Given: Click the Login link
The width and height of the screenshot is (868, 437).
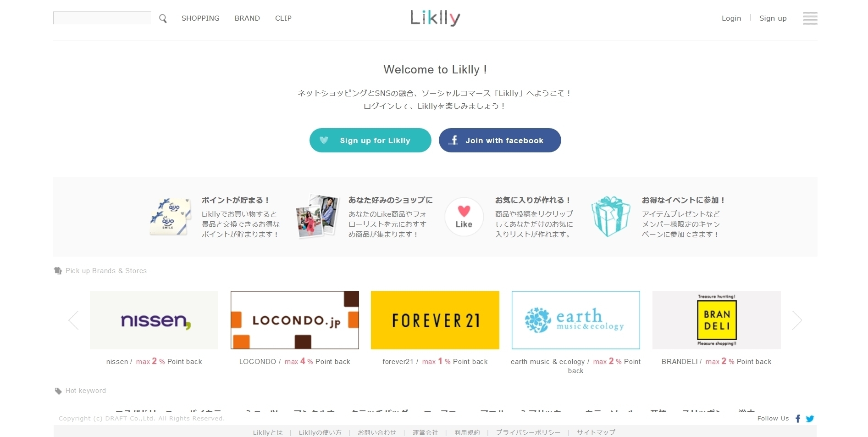Looking at the screenshot, I should click(x=731, y=18).
